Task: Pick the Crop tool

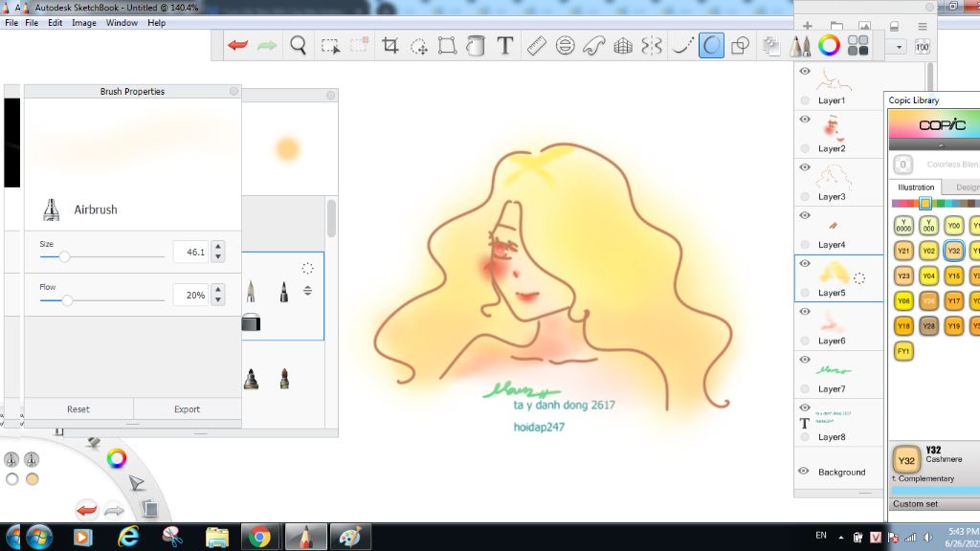Action: (390, 45)
